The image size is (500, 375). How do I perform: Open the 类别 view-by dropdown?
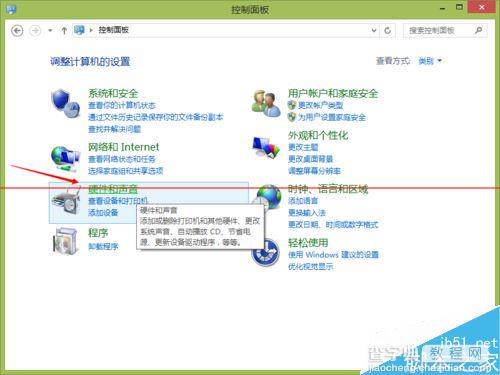(x=430, y=61)
